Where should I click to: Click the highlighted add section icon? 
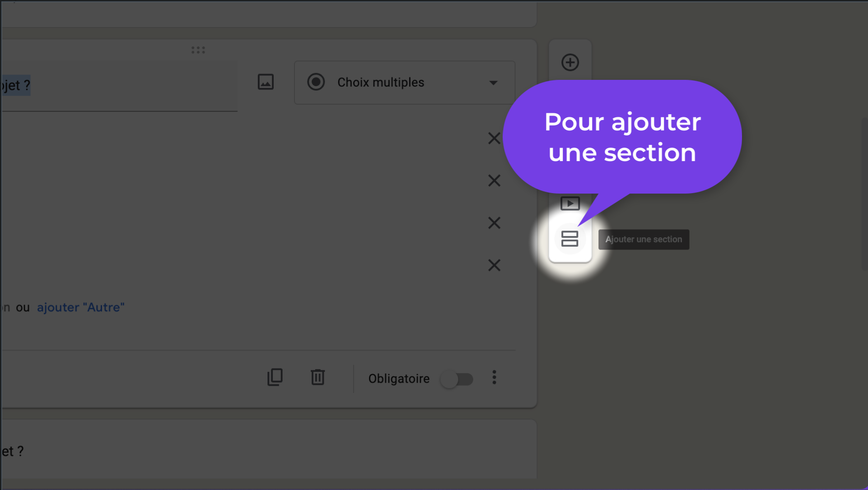569,239
